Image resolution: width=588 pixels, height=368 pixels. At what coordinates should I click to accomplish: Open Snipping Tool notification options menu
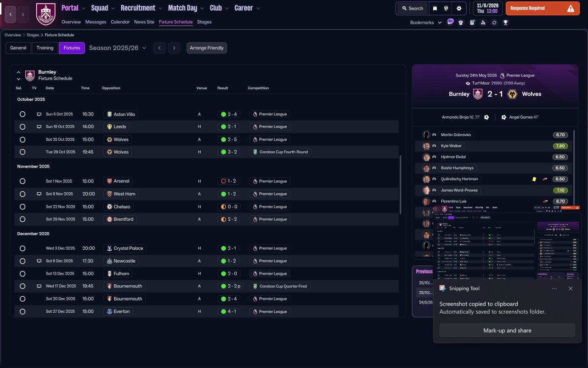tap(554, 288)
